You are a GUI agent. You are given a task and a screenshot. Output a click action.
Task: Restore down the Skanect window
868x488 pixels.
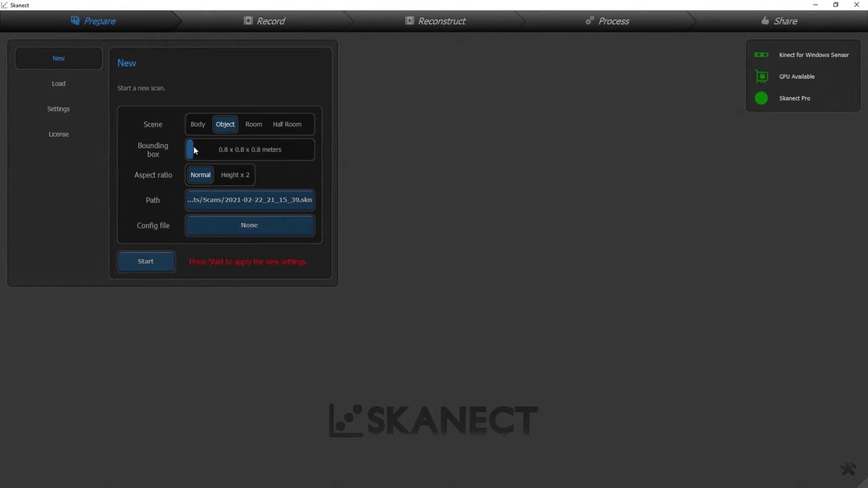pyautogui.click(x=836, y=4)
